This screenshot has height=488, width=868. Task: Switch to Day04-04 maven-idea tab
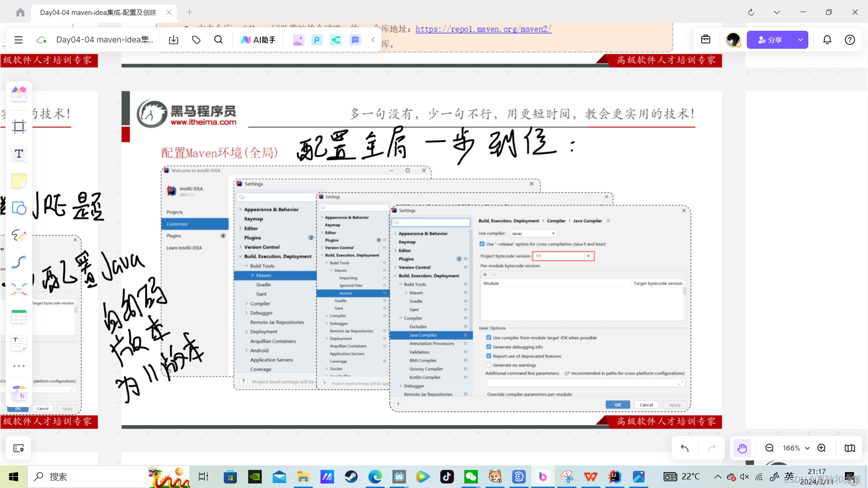98,12
